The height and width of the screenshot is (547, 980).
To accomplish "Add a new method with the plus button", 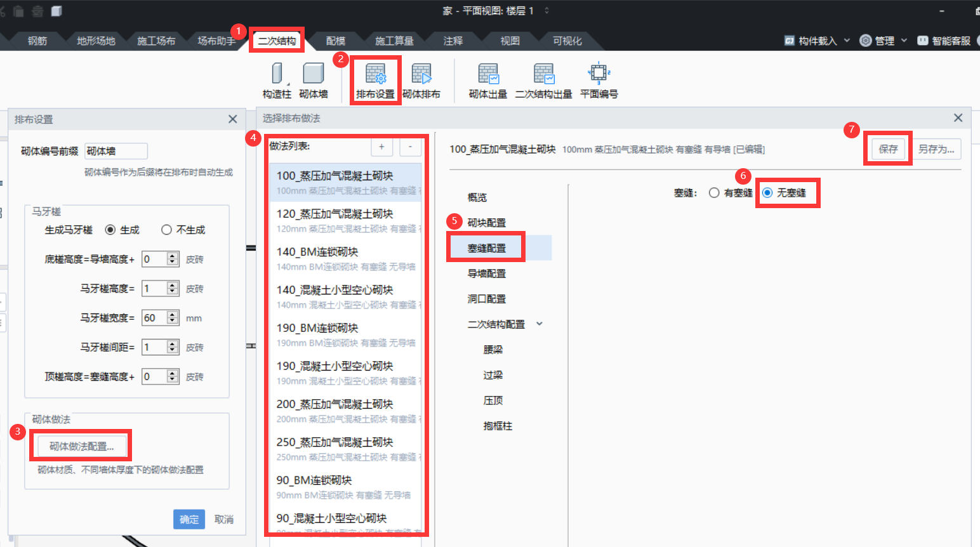I will 381,147.
